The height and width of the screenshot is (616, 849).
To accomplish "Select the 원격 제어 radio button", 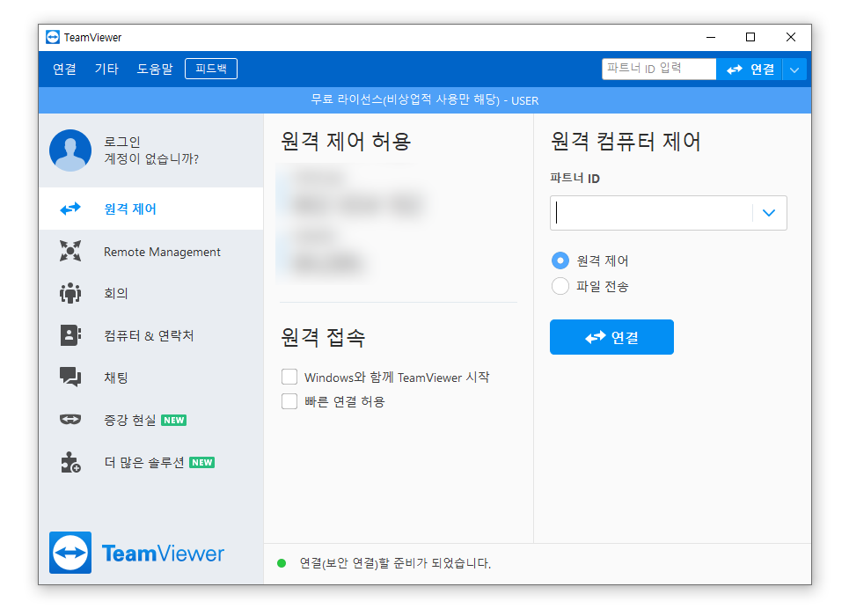I will [560, 260].
